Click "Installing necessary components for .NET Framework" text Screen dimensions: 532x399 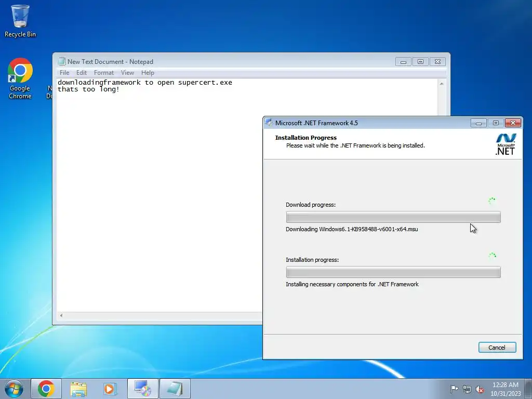point(352,284)
